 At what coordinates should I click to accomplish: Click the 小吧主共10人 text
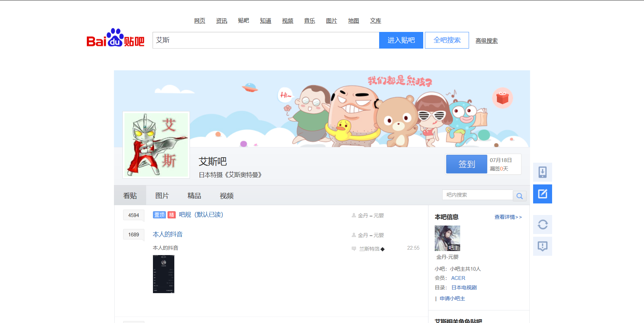[465, 269]
